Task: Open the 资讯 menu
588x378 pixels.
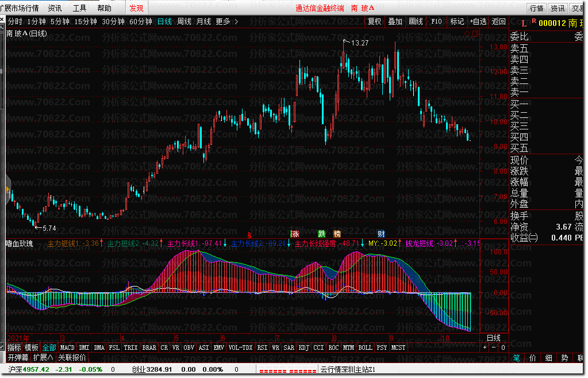Action: (x=55, y=8)
